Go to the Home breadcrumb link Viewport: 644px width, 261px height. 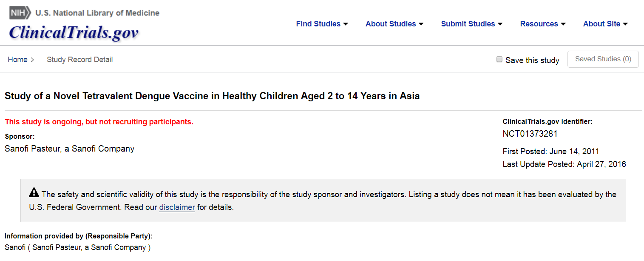(17, 60)
